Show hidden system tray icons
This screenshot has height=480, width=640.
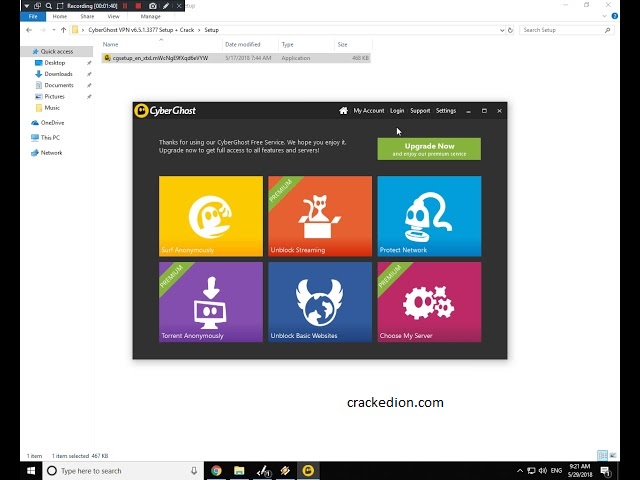tap(520, 471)
